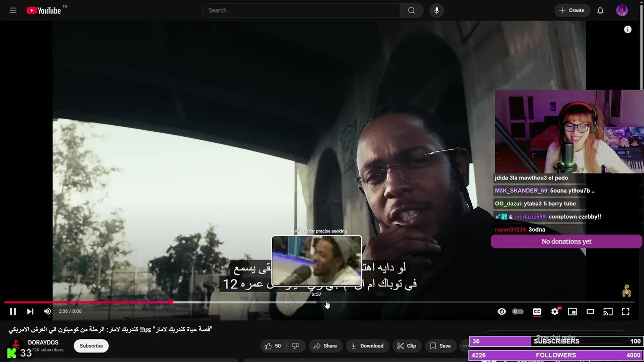Click chat message from medaziz699

pos(547,217)
